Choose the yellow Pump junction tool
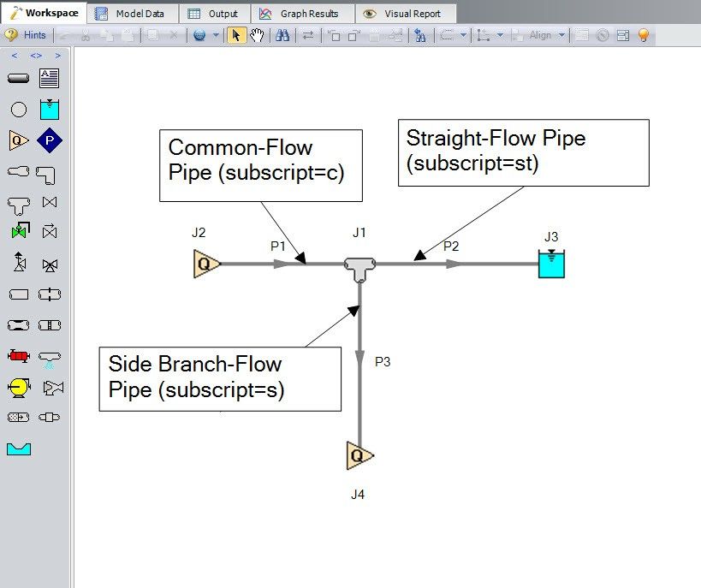This screenshot has width=701, height=588. [x=19, y=388]
